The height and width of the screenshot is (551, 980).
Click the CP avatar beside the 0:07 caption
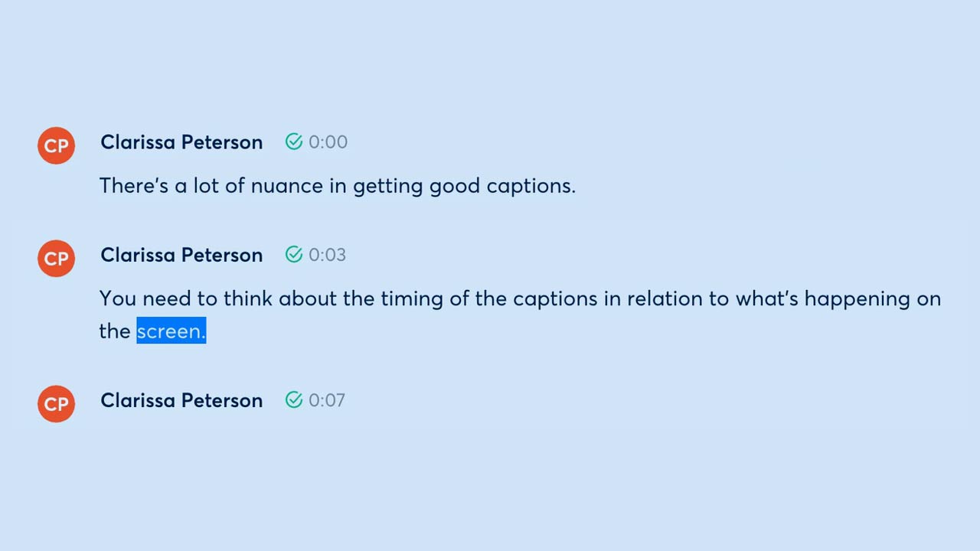[56, 403]
